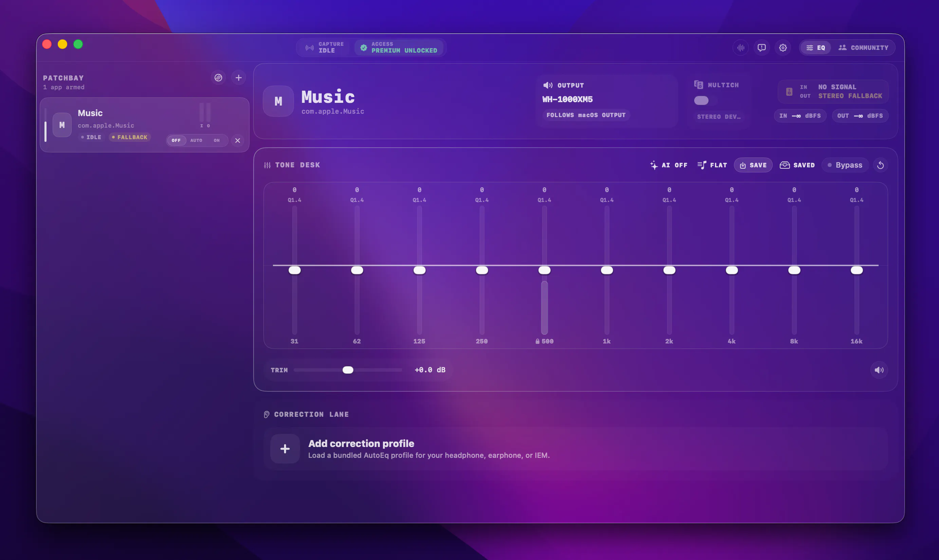Click the 62 Hz band slider handle
This screenshot has width=939, height=560.
click(357, 270)
